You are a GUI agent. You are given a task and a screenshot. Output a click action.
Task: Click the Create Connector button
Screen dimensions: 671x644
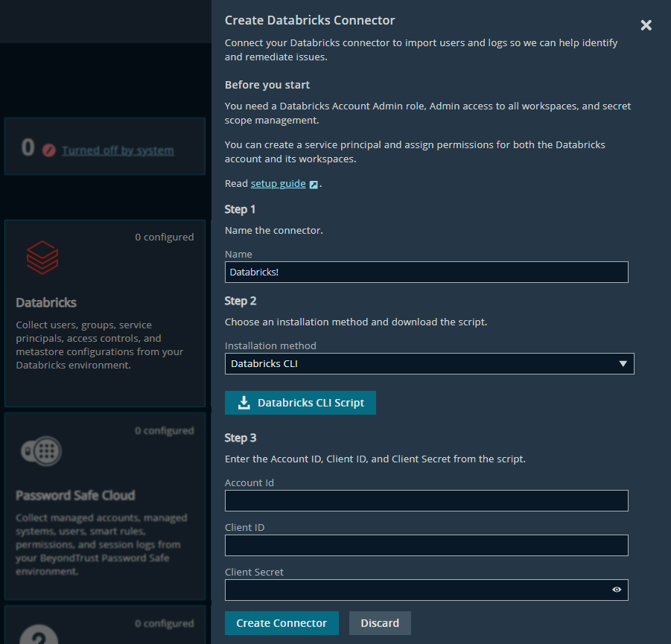click(282, 623)
